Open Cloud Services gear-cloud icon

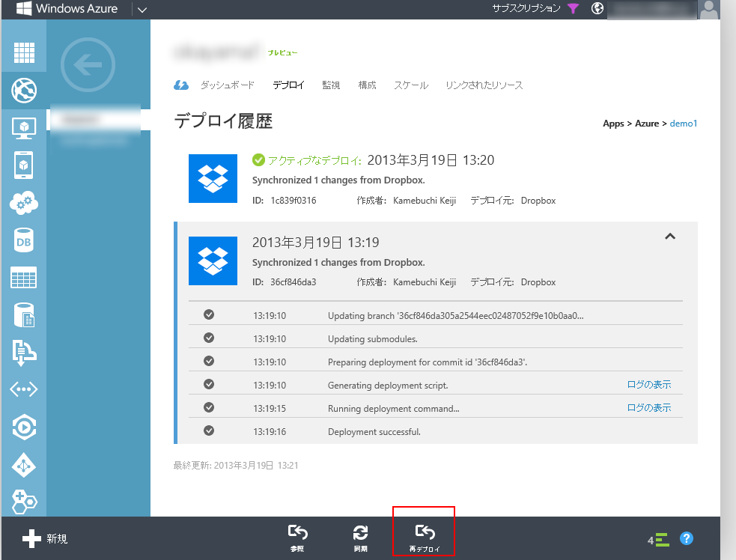click(x=24, y=203)
